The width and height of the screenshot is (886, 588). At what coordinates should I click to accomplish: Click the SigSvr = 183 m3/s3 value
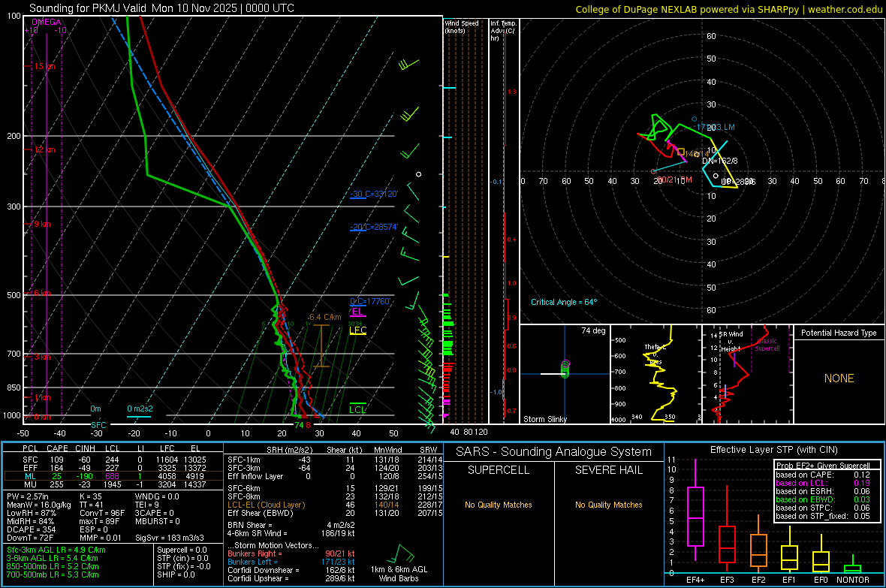pyautogui.click(x=170, y=538)
